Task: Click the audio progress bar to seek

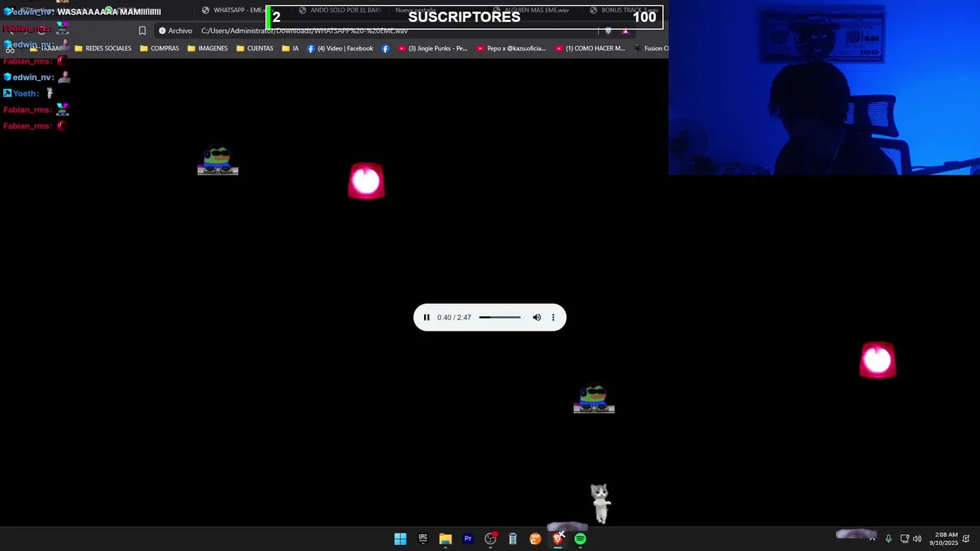Action: [x=500, y=318]
